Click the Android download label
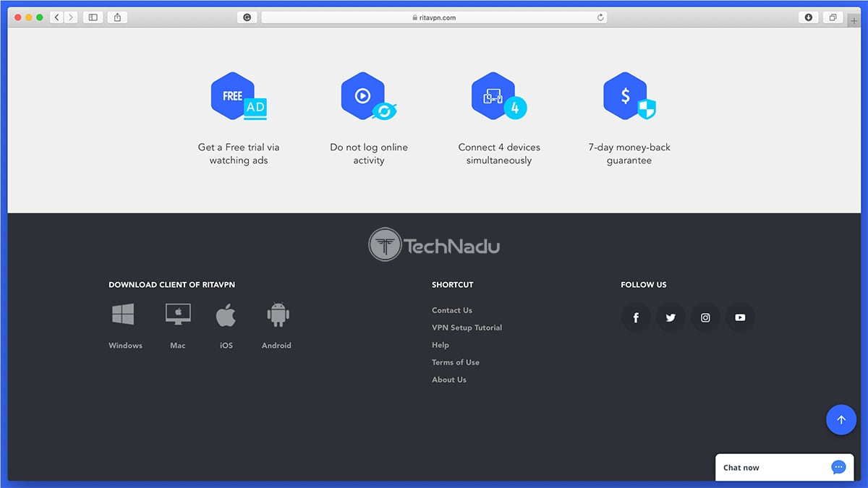Image resolution: width=868 pixels, height=488 pixels. pos(276,346)
